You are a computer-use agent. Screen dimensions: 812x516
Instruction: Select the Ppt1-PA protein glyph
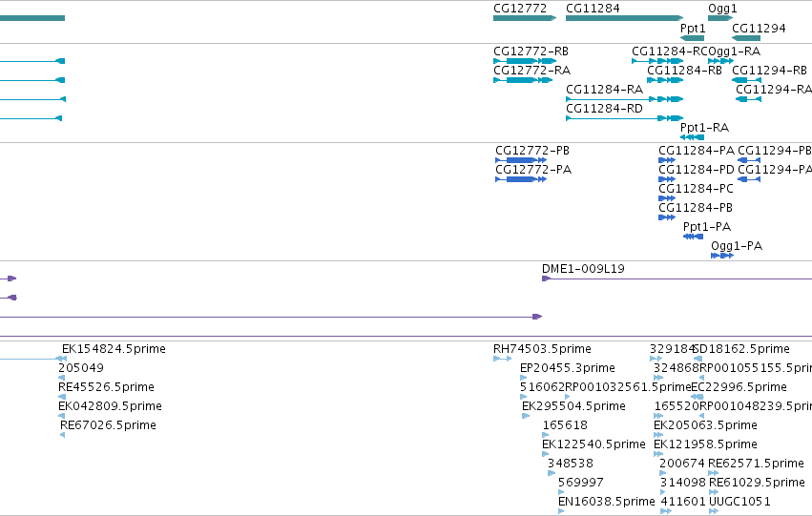pos(694,237)
